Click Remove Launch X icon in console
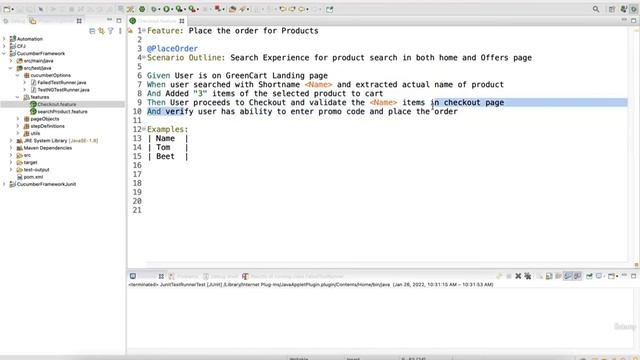This screenshot has height=360, width=640. point(518,276)
